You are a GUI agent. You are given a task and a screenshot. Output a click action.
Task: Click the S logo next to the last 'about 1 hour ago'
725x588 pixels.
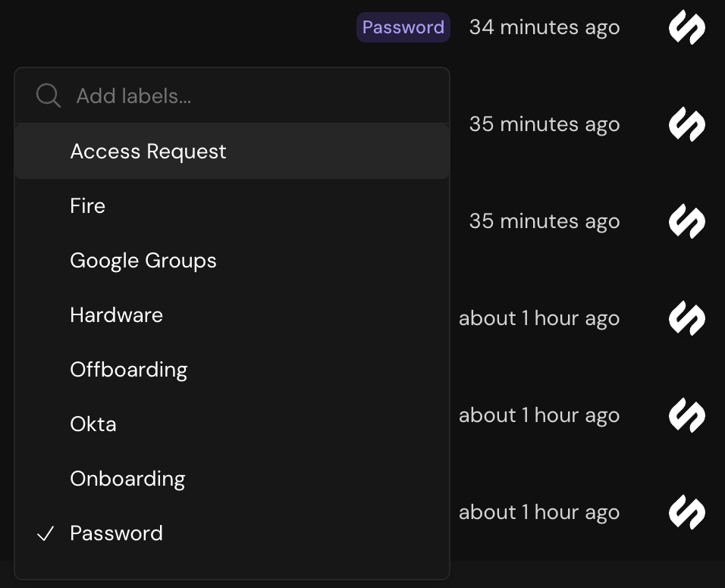tap(686, 512)
